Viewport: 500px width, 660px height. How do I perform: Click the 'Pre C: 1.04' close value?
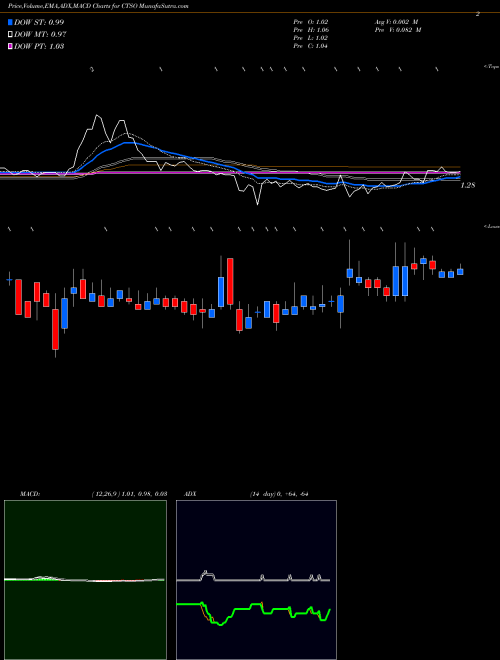click(311, 46)
